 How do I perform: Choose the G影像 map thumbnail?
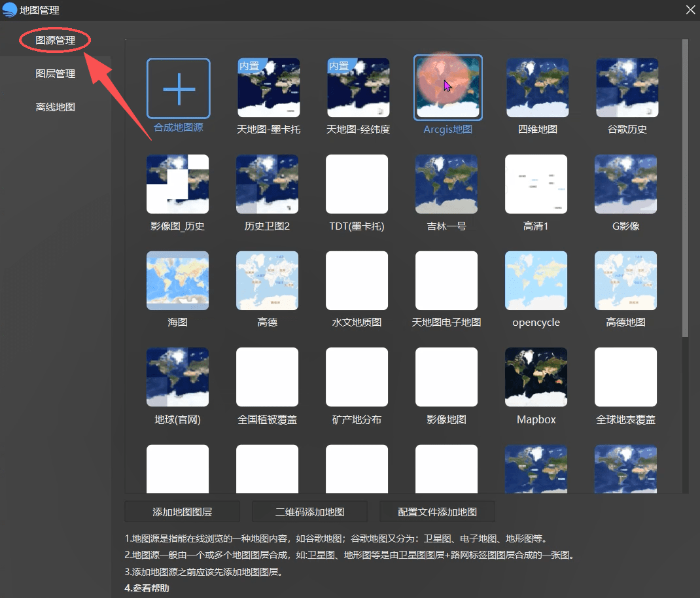tap(626, 184)
